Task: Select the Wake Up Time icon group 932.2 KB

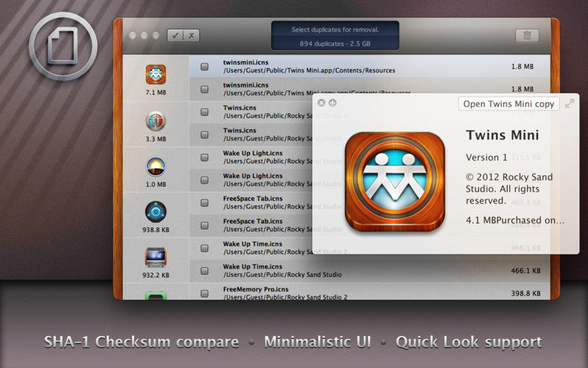Action: point(156,257)
